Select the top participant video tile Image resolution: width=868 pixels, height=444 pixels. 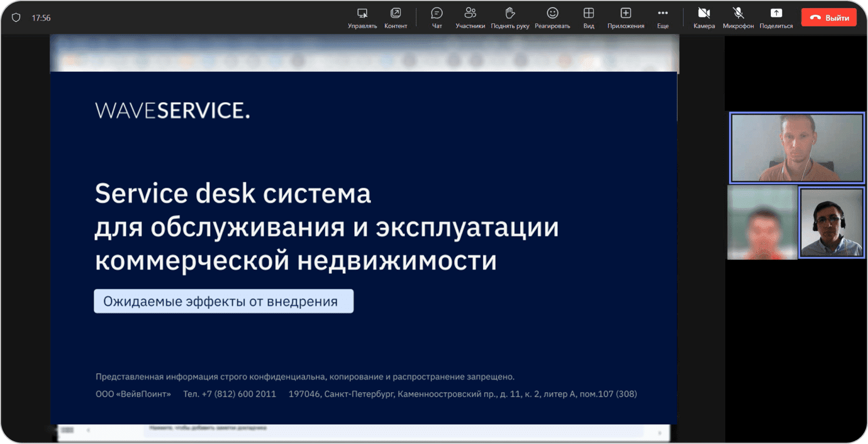[796, 148]
